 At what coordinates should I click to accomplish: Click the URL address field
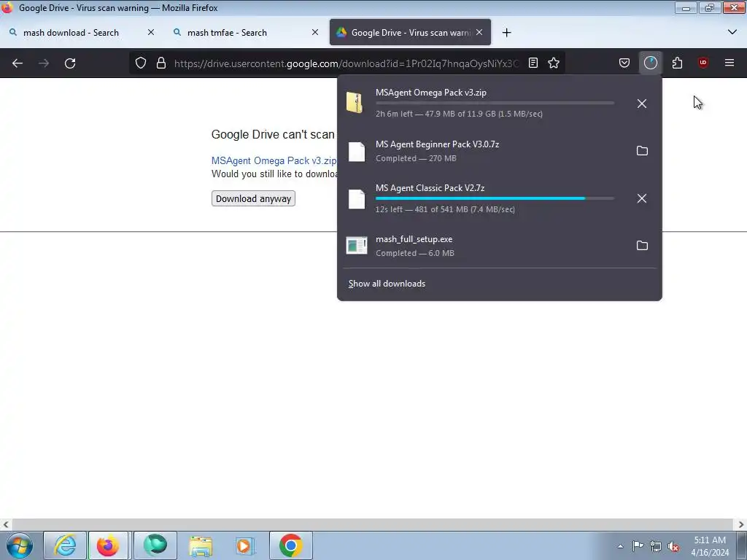tap(347, 63)
